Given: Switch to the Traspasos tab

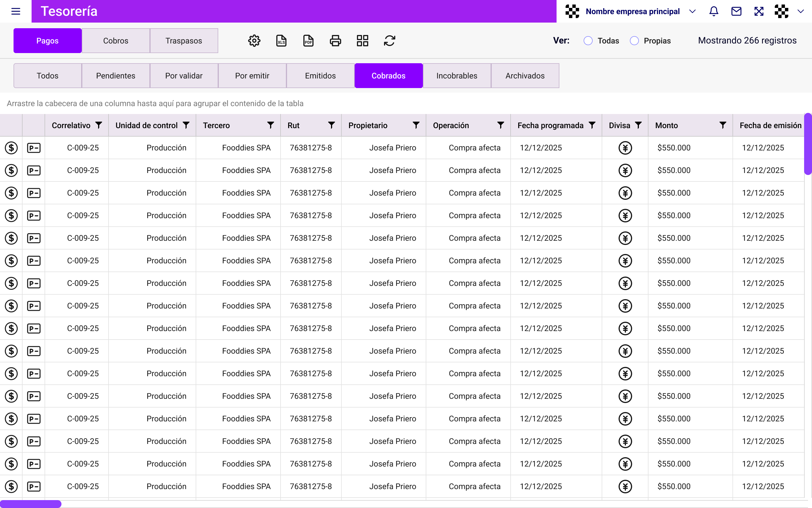Looking at the screenshot, I should coord(184,41).
